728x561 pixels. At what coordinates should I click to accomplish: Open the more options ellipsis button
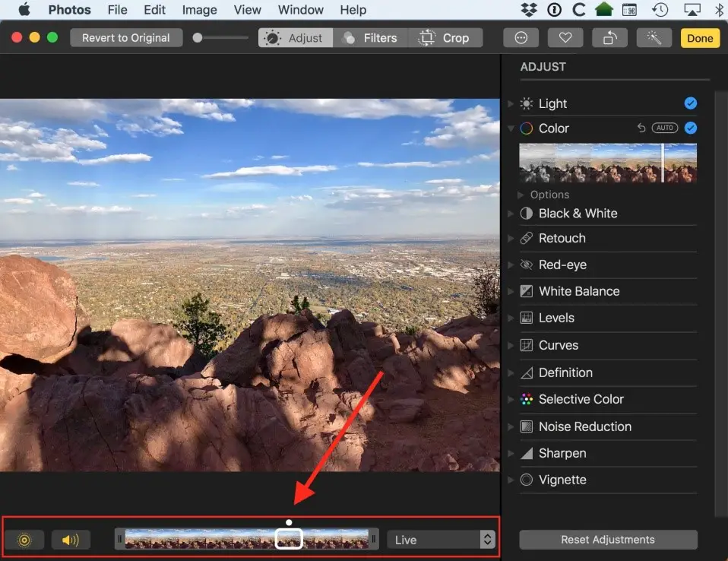point(521,38)
